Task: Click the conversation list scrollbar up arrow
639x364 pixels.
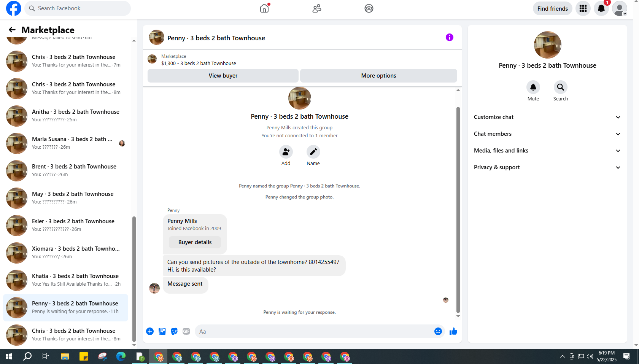Action: click(x=134, y=40)
